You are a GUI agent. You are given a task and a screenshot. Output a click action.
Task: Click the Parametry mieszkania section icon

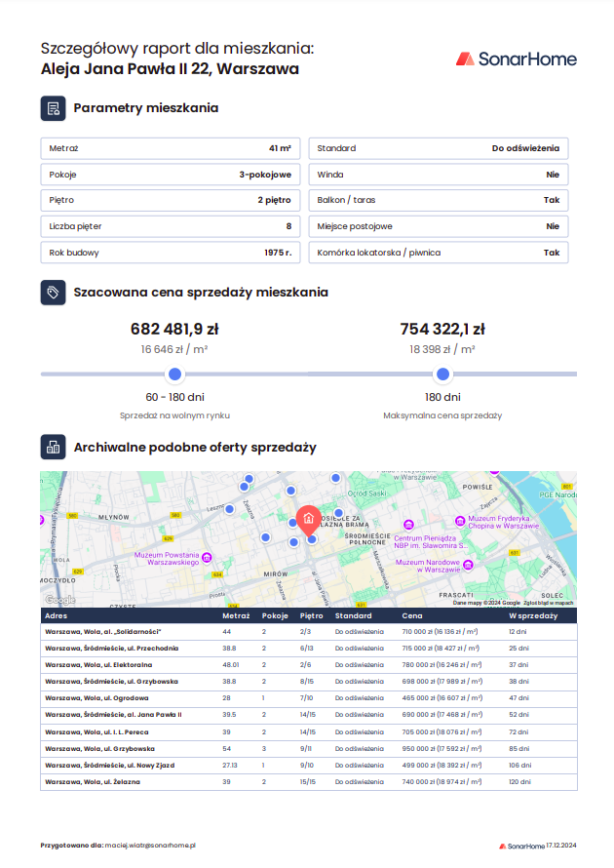[53, 108]
